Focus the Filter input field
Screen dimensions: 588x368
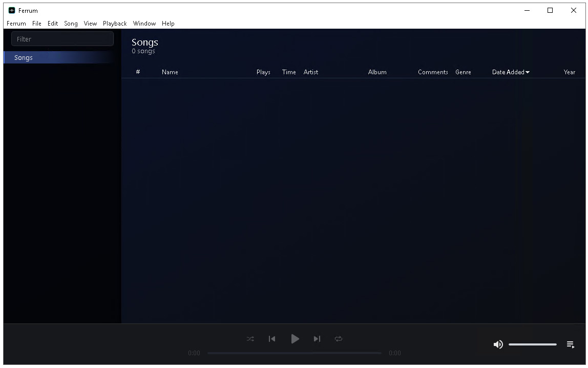pyautogui.click(x=62, y=39)
